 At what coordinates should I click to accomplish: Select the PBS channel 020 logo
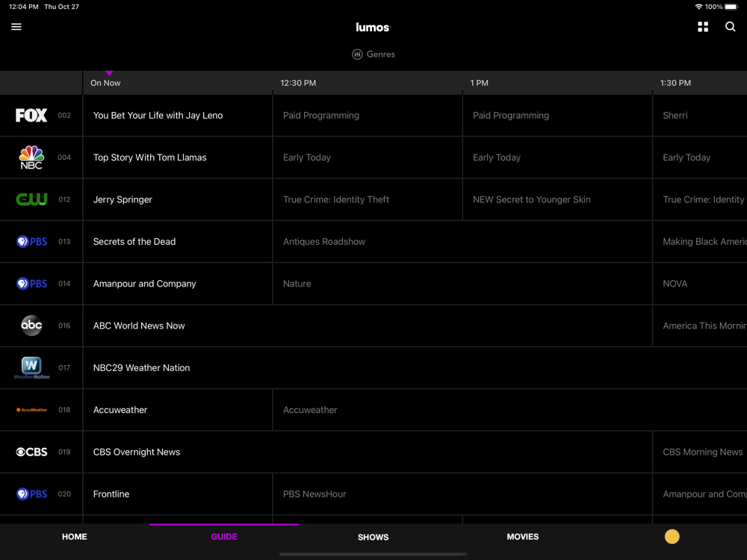pos(31,494)
